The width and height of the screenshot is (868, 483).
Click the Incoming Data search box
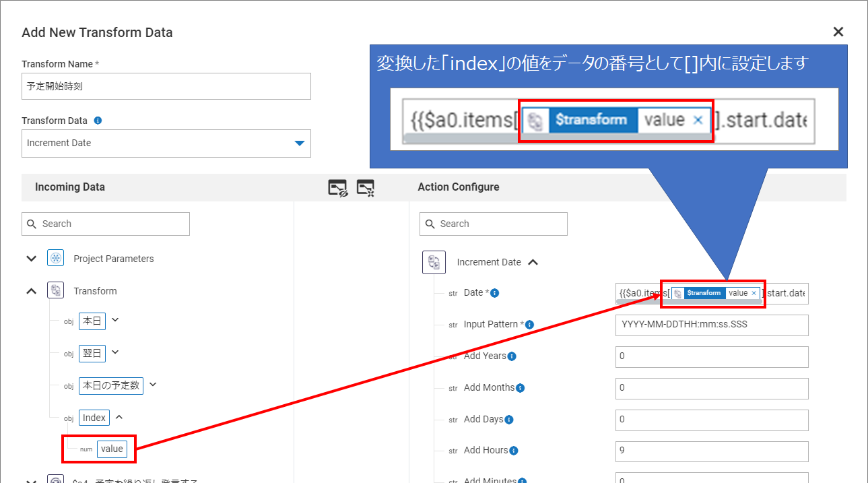[106, 224]
